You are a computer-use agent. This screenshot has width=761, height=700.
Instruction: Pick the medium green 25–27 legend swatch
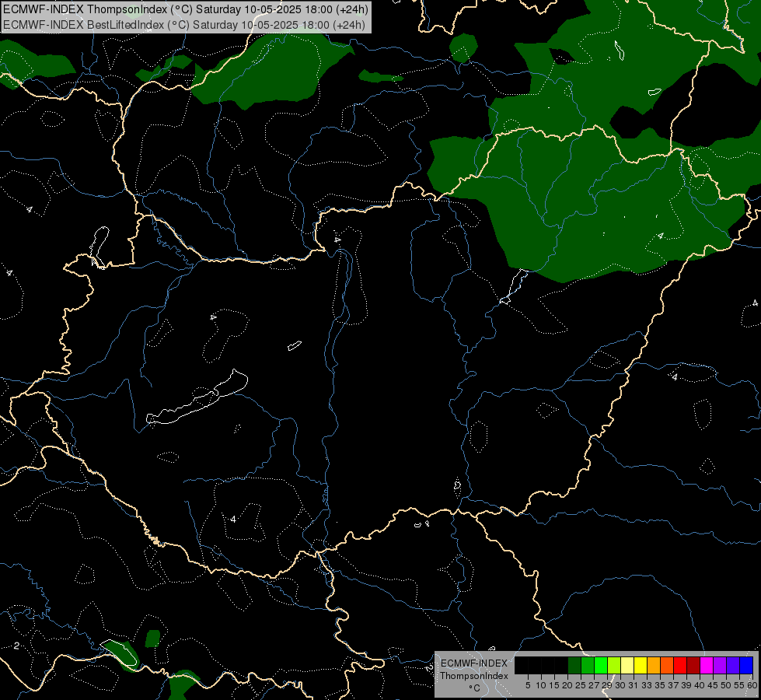[588, 665]
